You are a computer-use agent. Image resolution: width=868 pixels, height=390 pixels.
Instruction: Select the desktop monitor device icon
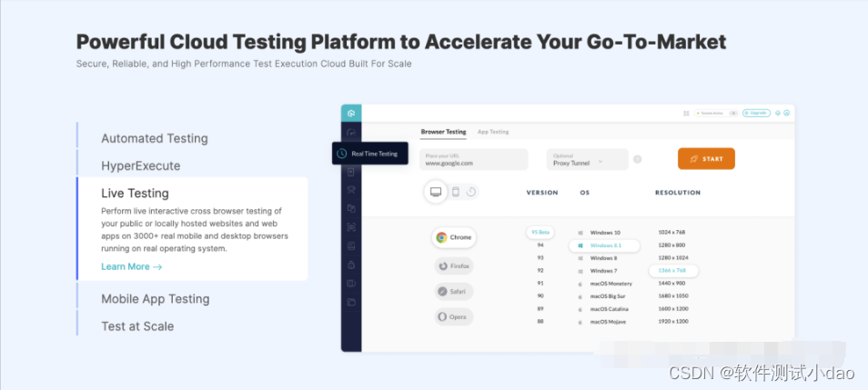(x=436, y=192)
